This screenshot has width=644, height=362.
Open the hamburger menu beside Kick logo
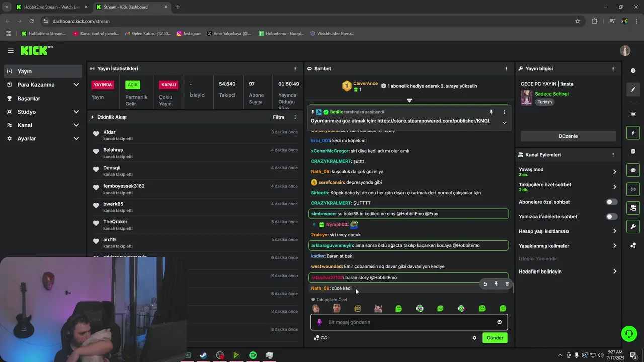pyautogui.click(x=11, y=51)
